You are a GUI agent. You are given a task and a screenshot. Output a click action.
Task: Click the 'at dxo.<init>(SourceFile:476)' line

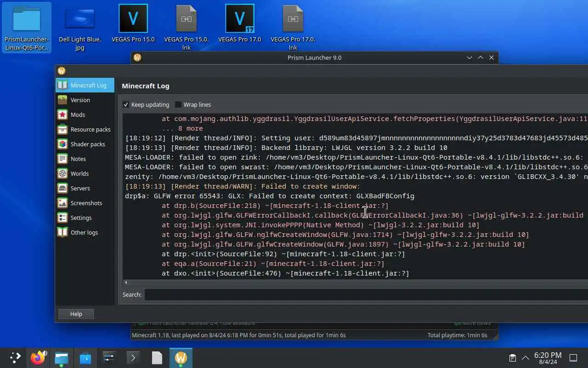(285, 273)
